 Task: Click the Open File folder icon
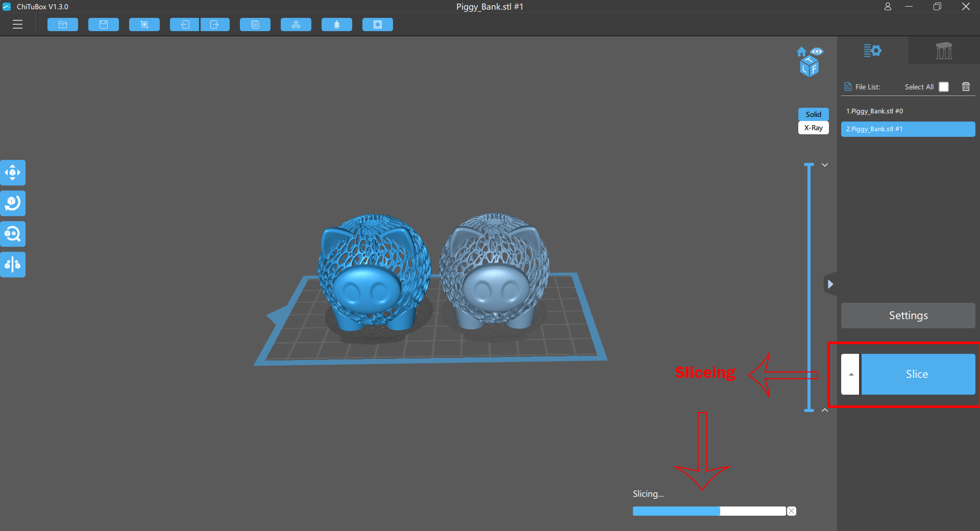tap(63, 25)
